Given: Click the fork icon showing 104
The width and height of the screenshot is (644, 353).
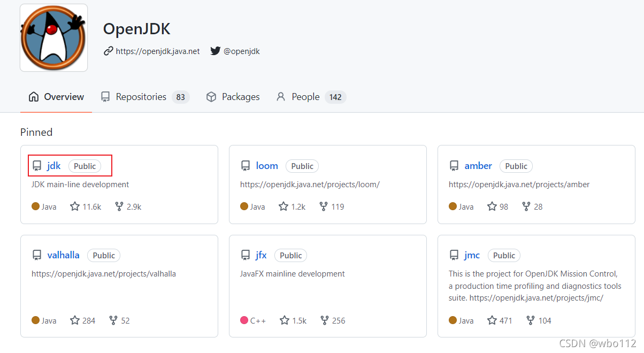Looking at the screenshot, I should coord(530,320).
